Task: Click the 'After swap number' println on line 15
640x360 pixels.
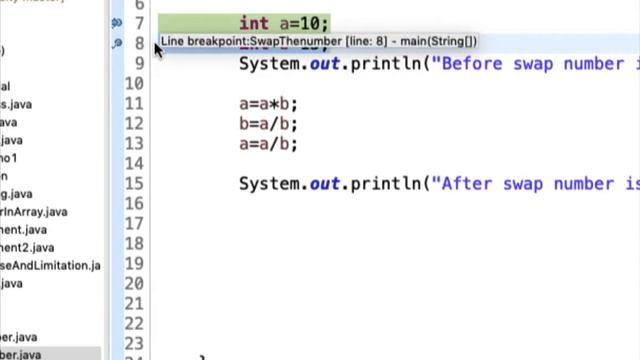Action: point(439,184)
